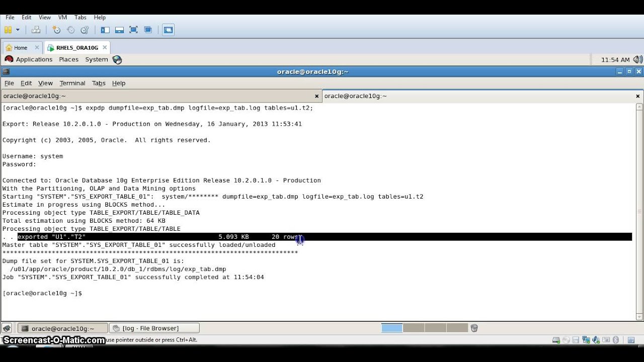
Task: Close the first terminal tab
Action: pos(317,96)
